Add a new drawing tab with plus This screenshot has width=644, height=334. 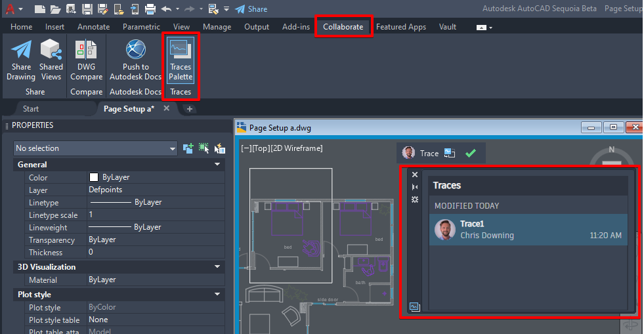coord(189,109)
